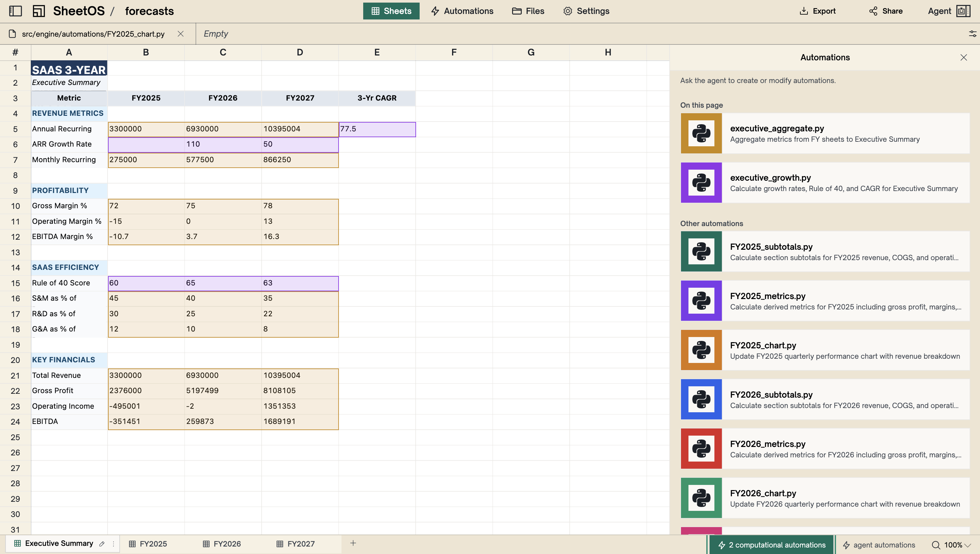
Task: Add a new sheet with plus icon
Action: pos(353,543)
